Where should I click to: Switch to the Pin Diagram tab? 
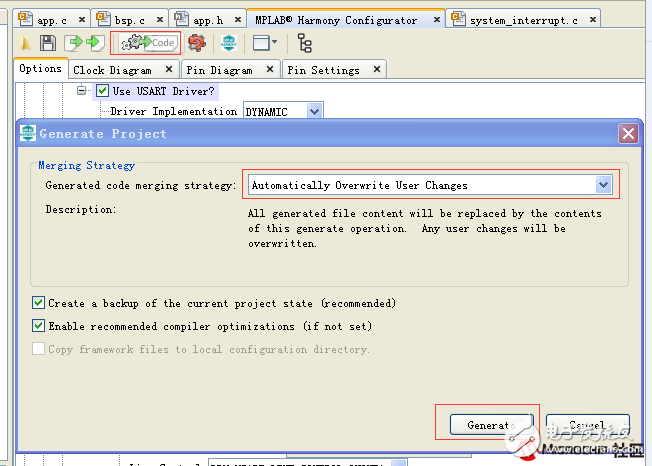(x=219, y=70)
